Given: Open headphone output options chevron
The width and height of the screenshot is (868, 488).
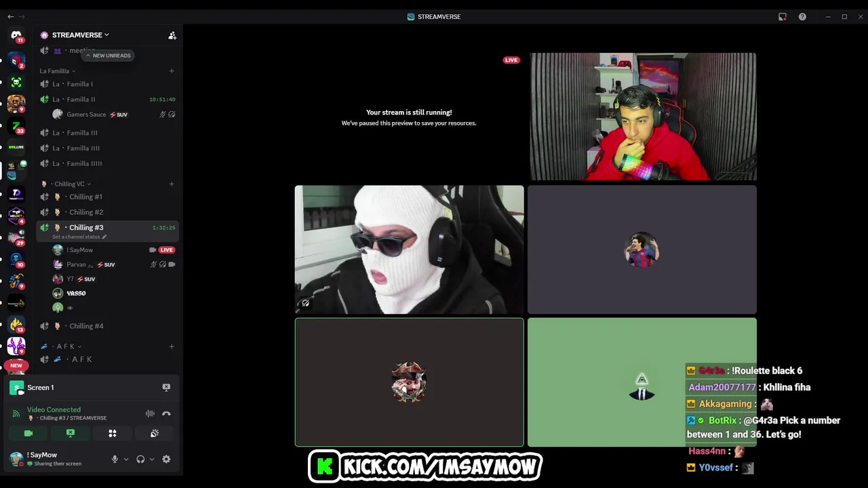Looking at the screenshot, I should (x=151, y=459).
